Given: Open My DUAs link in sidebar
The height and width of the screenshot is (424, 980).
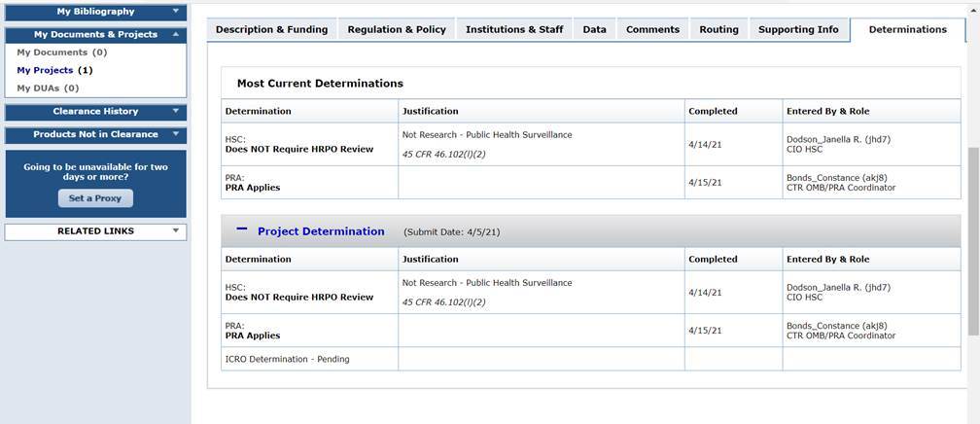Looking at the screenshot, I should click(x=40, y=88).
